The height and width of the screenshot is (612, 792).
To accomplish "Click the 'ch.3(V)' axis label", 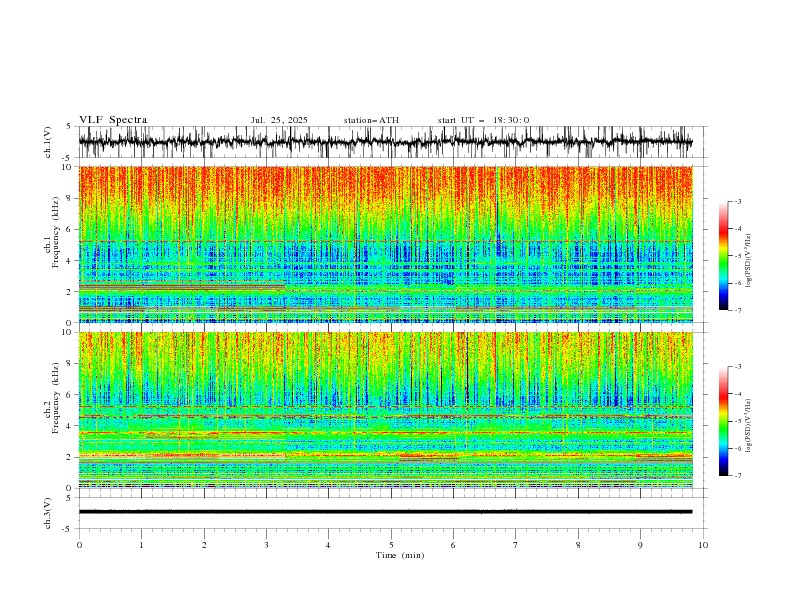I will click(x=48, y=513).
